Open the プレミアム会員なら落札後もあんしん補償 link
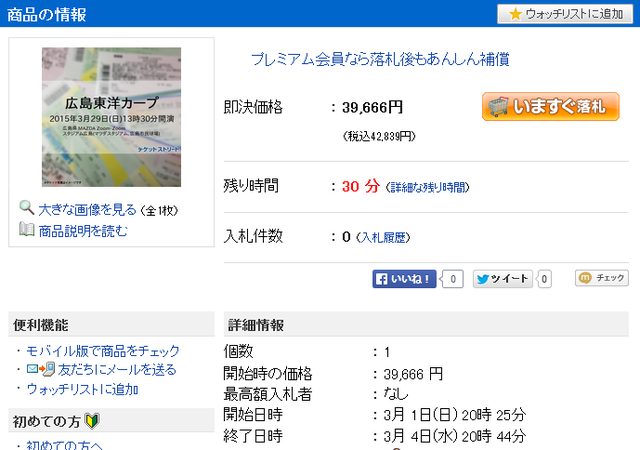Image resolution: width=640 pixels, height=450 pixels. point(380,59)
